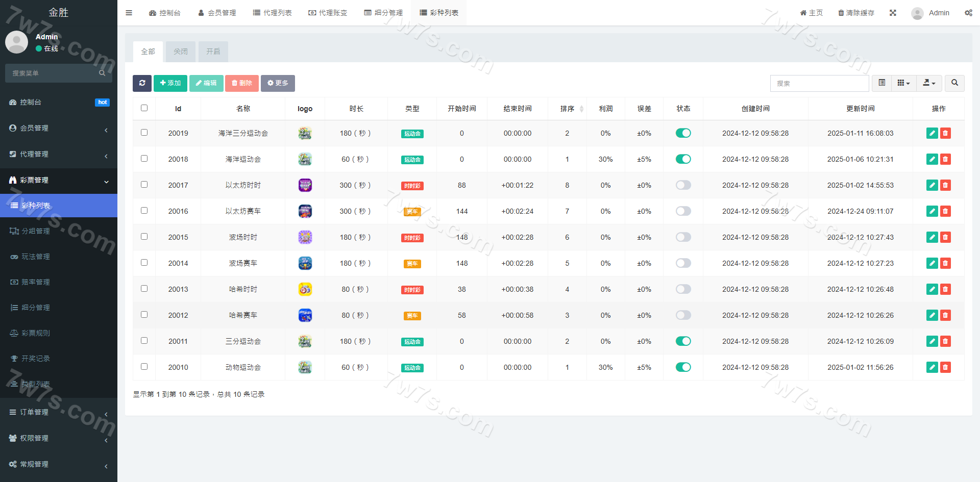Click the refresh table icon button
980x482 pixels.
[x=142, y=83]
